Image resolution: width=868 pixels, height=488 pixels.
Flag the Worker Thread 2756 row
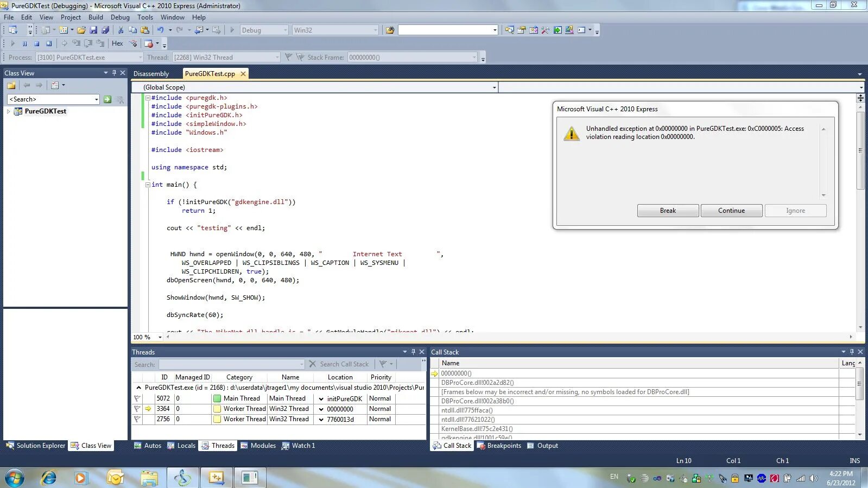pyautogui.click(x=137, y=419)
